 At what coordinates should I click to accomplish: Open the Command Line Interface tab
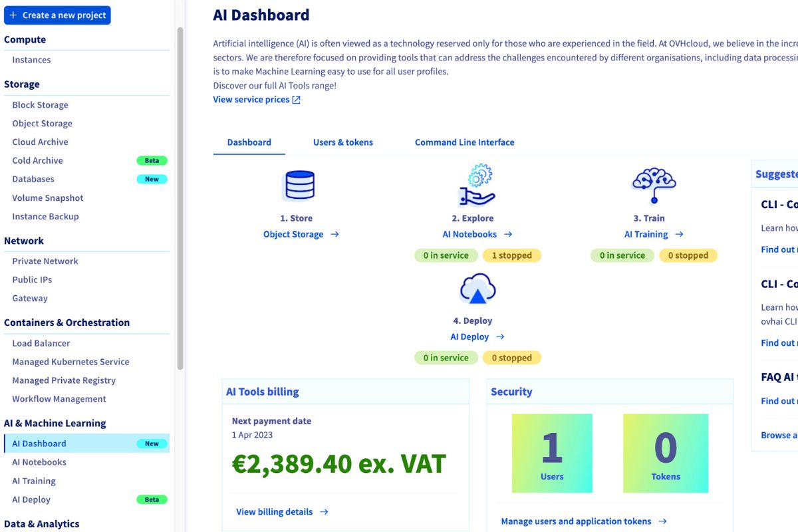pos(464,142)
